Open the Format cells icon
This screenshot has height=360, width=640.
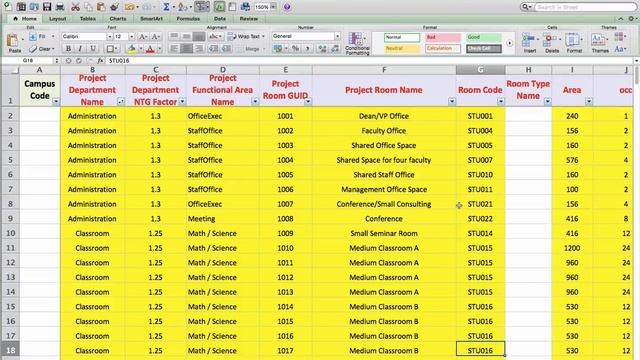(574, 43)
